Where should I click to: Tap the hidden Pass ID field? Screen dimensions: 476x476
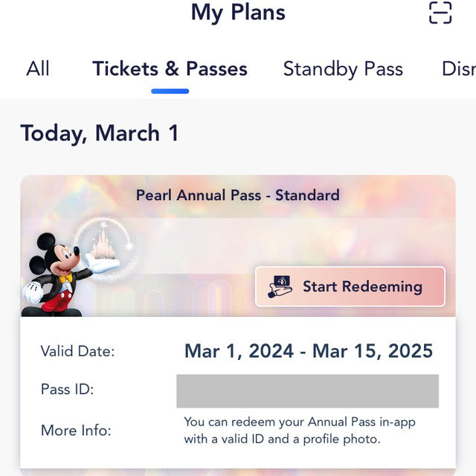click(307, 391)
